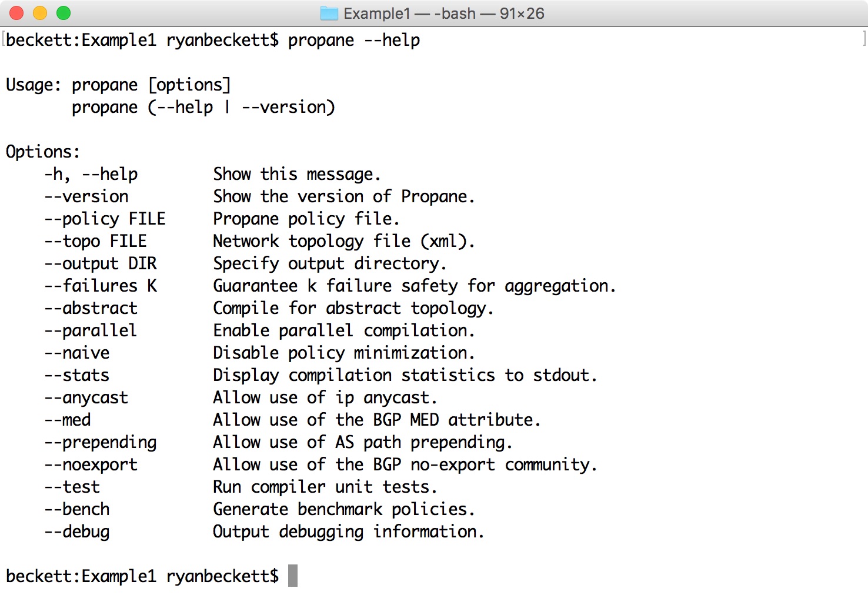Click the --parallel option text

91,330
